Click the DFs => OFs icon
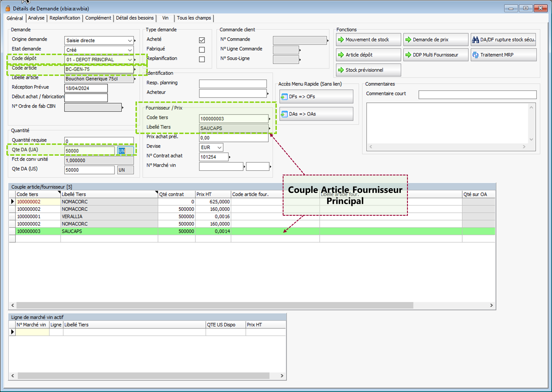Viewport: 552px width, 392px height. pos(284,96)
